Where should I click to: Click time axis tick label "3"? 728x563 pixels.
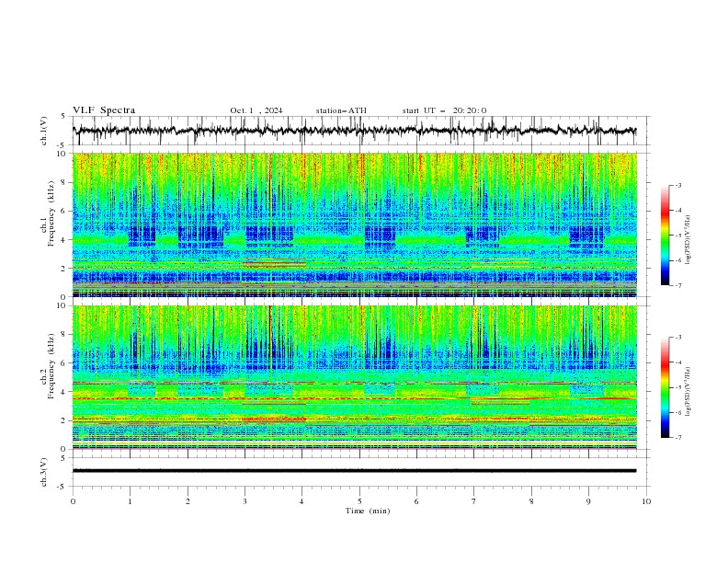pos(245,501)
